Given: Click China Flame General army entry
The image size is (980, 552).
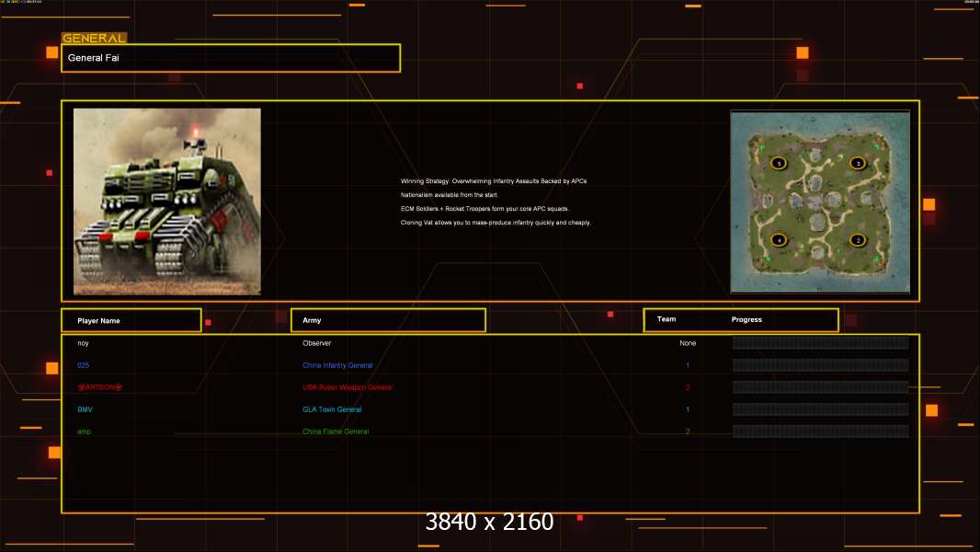Looking at the screenshot, I should pyautogui.click(x=336, y=432).
